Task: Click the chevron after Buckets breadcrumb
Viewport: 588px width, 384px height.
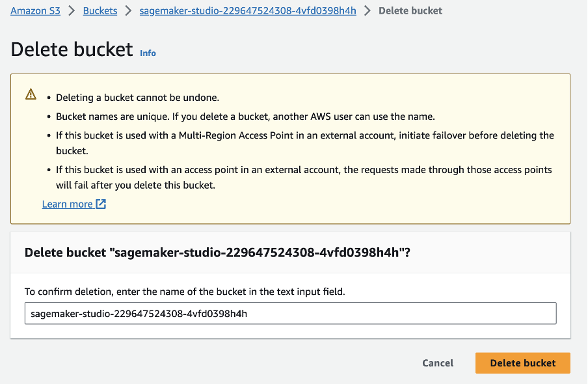Action: [128, 10]
